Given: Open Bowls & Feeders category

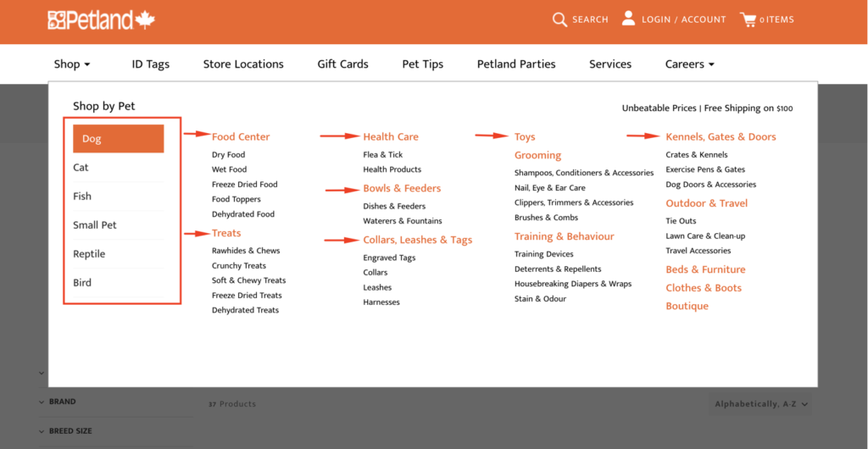Looking at the screenshot, I should coord(402,188).
